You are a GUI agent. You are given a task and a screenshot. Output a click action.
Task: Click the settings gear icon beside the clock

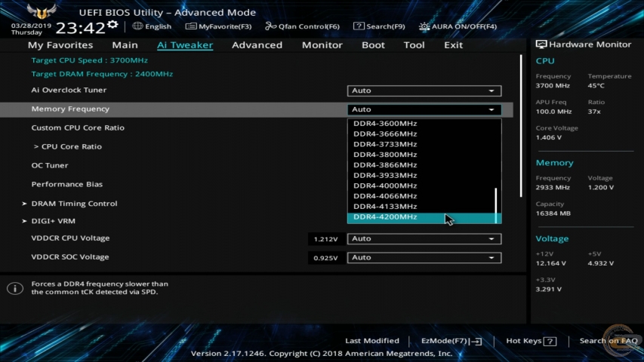coord(112,26)
